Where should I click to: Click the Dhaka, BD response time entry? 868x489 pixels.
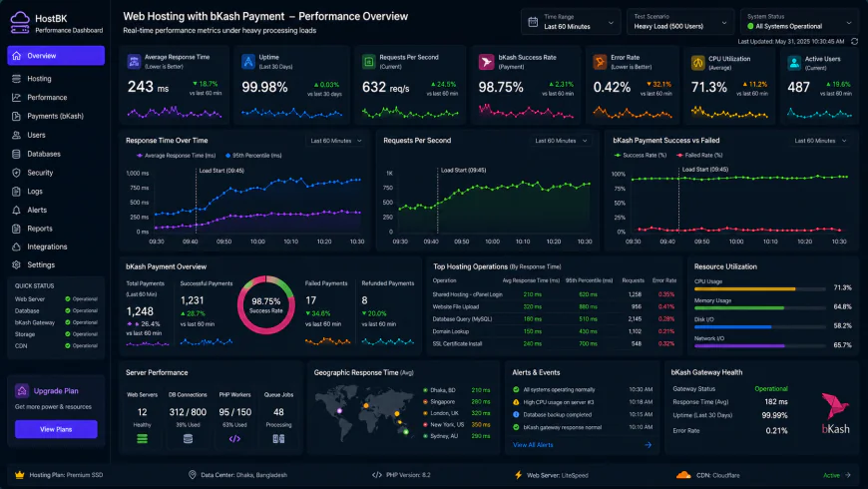[x=457, y=390]
